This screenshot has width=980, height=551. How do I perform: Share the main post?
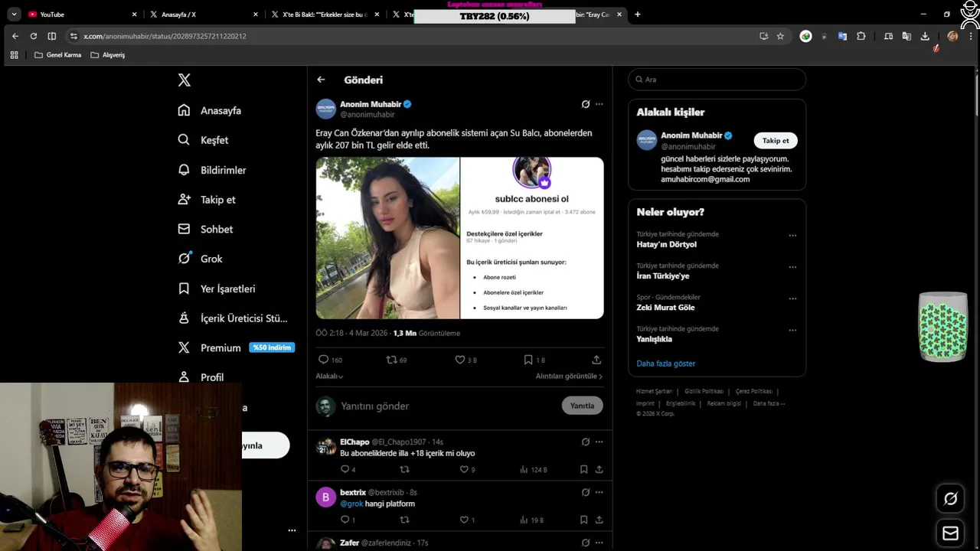[x=596, y=360]
